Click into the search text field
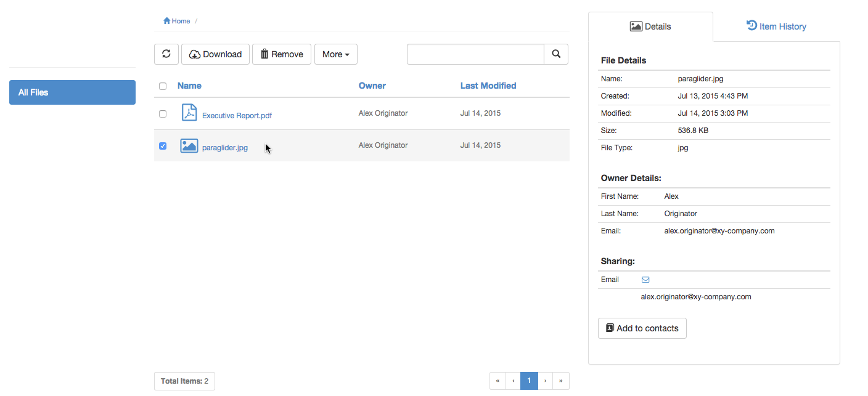This screenshot has height=396, width=868. 475,54
